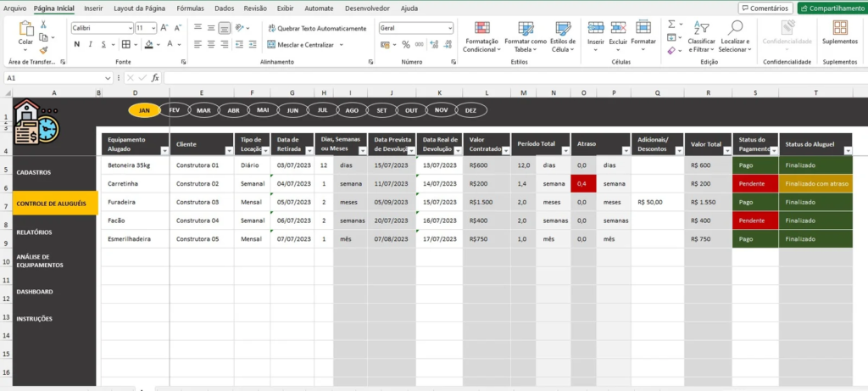
Task: Click the Classificar e Filtrar icon
Action: click(x=701, y=34)
